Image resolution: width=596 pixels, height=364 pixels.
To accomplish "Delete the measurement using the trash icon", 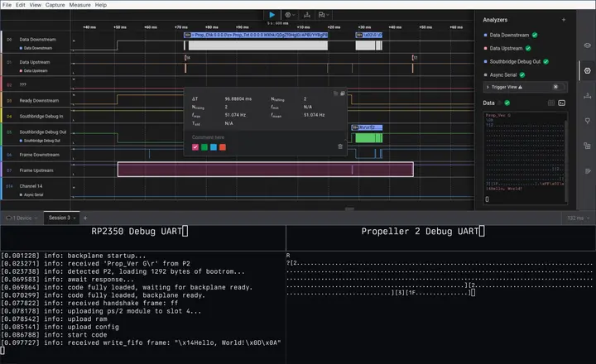I will point(339,146).
